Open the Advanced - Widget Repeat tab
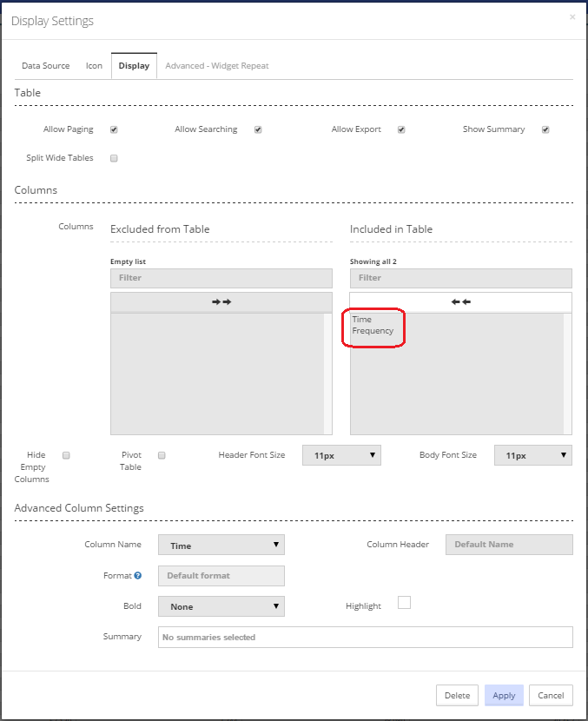 tap(217, 66)
